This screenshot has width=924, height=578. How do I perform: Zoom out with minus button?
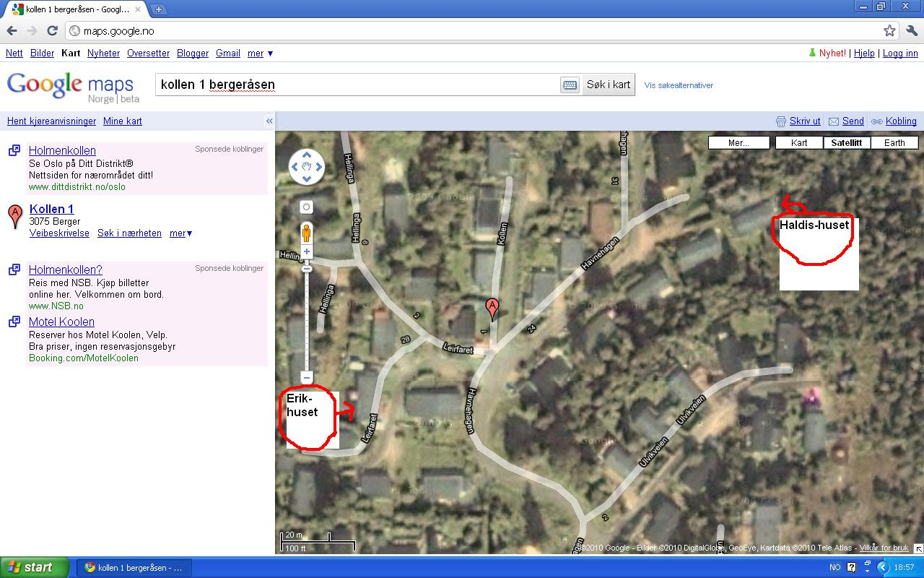pyautogui.click(x=307, y=377)
